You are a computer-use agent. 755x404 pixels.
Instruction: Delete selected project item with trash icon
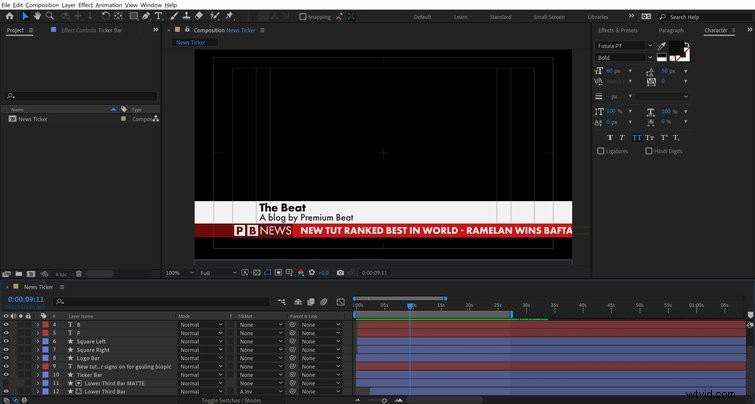pyautogui.click(x=78, y=274)
